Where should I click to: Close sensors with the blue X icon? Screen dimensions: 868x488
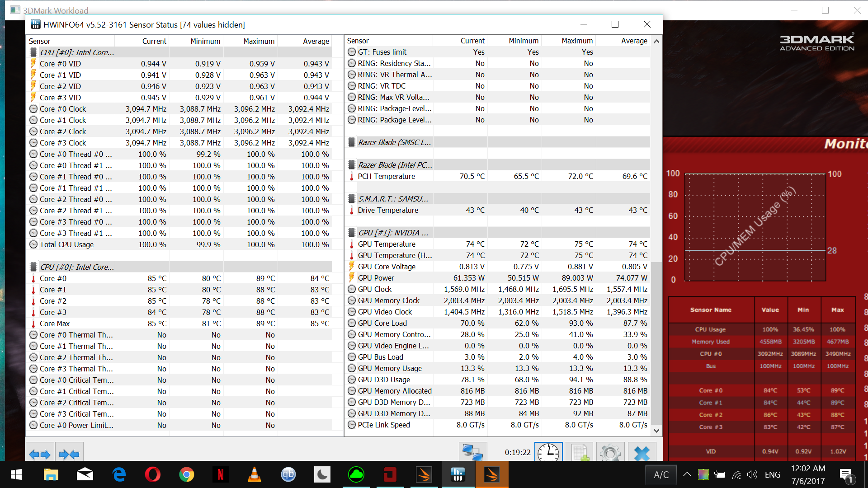642,452
